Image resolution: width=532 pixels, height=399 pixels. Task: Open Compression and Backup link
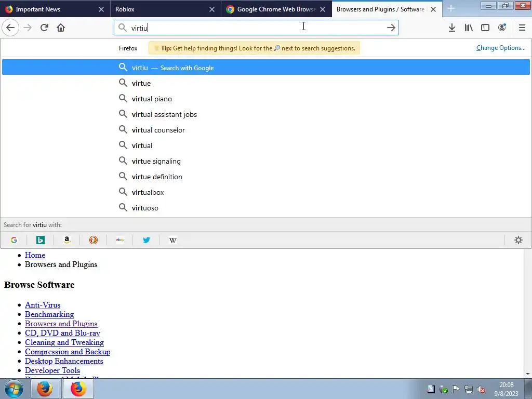(x=68, y=352)
